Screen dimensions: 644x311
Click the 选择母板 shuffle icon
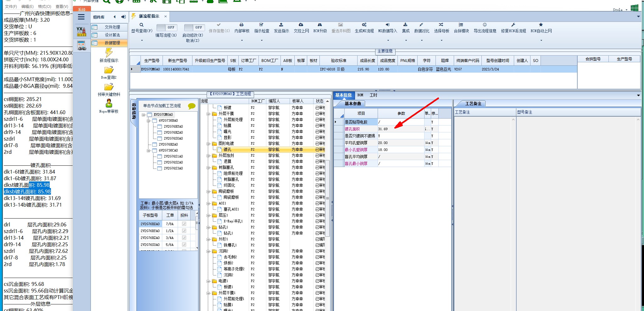441,25
